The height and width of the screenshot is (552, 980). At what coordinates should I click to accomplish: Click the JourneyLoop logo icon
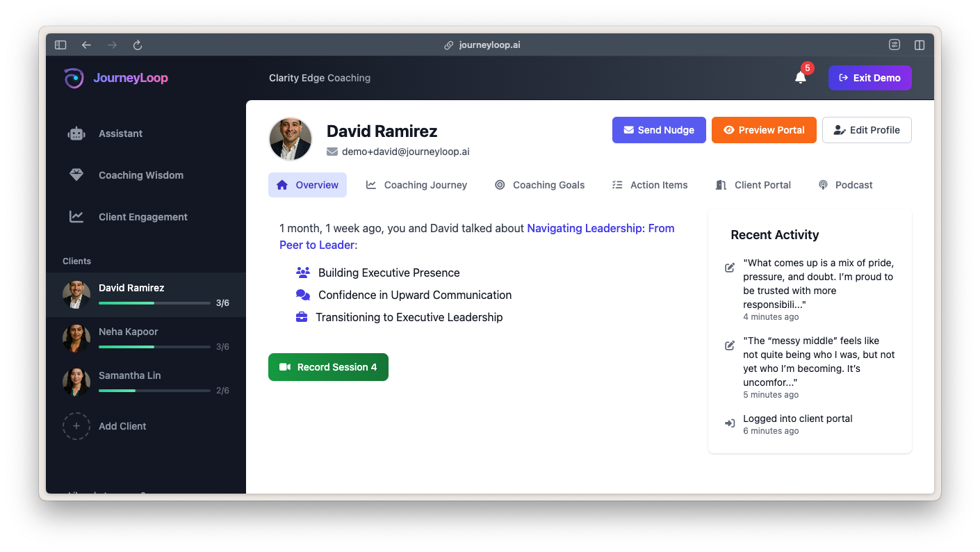pyautogui.click(x=74, y=78)
